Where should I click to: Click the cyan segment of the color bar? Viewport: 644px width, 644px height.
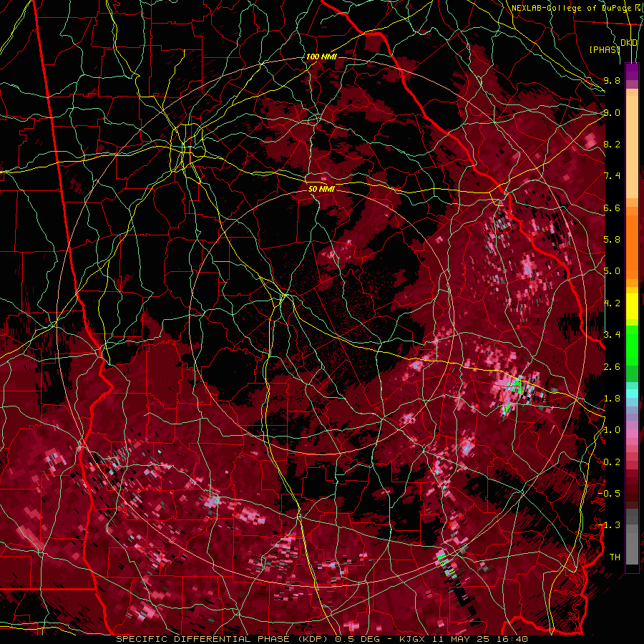click(632, 394)
